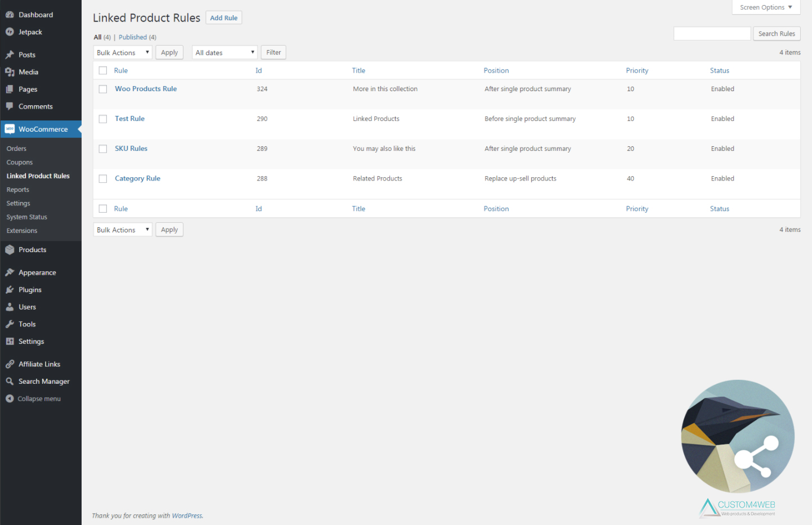Click the Media library icon
812x525 pixels.
10,72
